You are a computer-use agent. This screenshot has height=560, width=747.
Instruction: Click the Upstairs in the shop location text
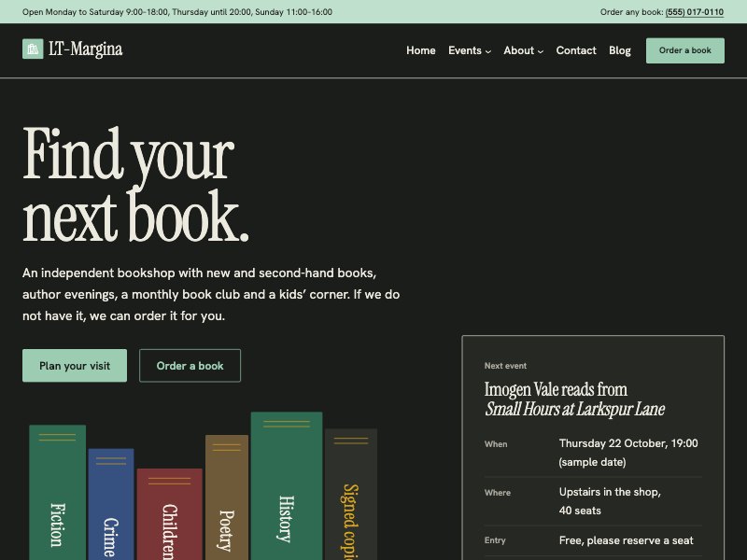(x=610, y=501)
